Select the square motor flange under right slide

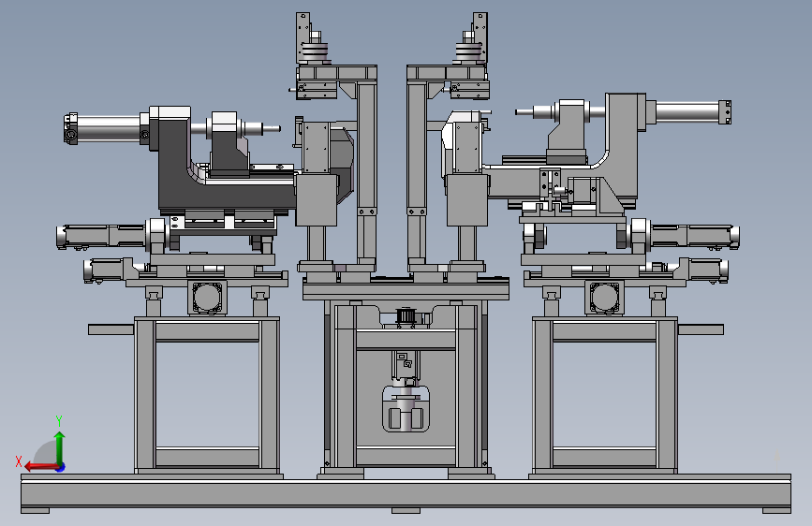pos(604,298)
